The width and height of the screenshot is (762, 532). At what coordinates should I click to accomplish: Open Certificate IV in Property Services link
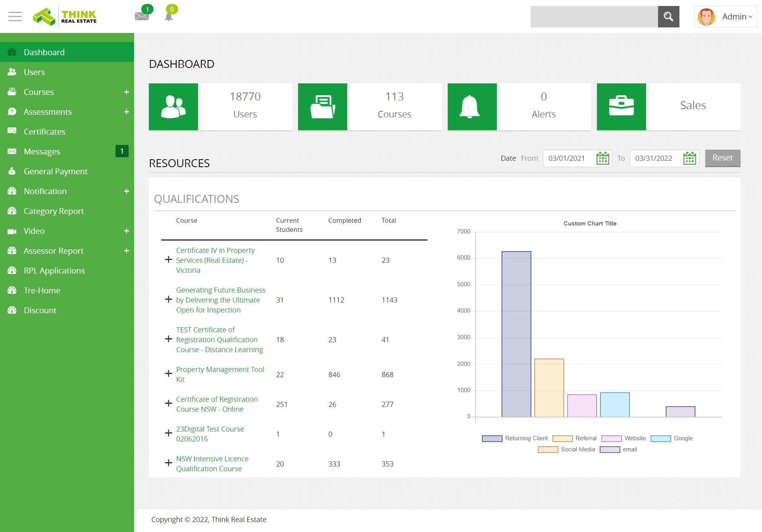[x=216, y=260]
